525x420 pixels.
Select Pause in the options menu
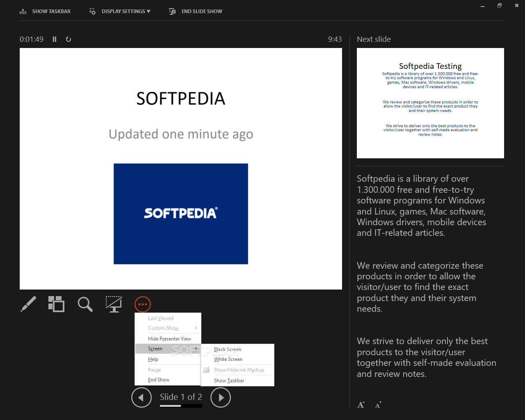coord(168,370)
